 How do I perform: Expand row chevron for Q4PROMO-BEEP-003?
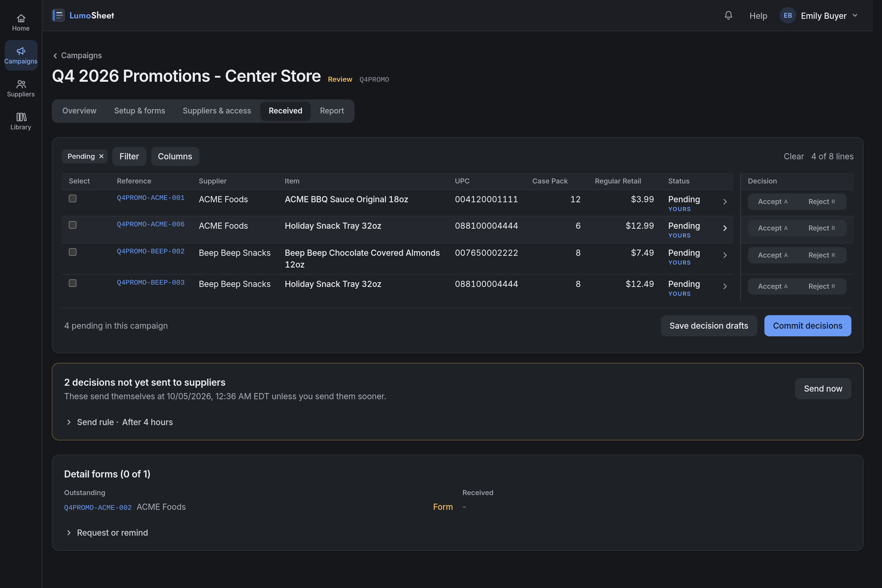[x=725, y=286]
